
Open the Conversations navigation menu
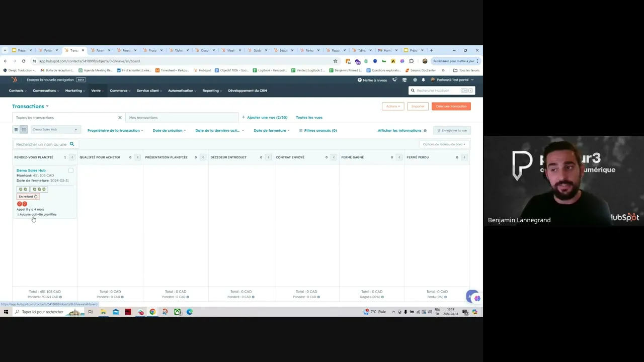pyautogui.click(x=46, y=90)
